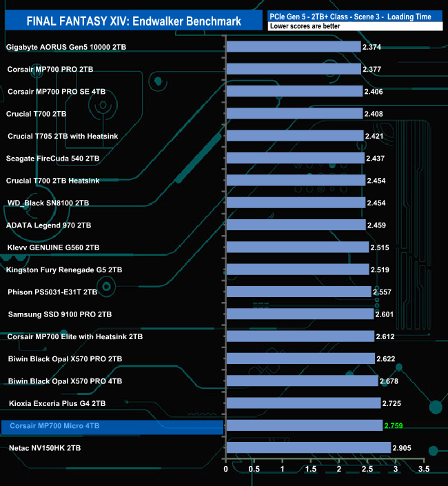The image size is (448, 486).
Task: Select the 'Gigabyte AORUS Gen5 10000 2TB' label
Action: tap(66, 47)
